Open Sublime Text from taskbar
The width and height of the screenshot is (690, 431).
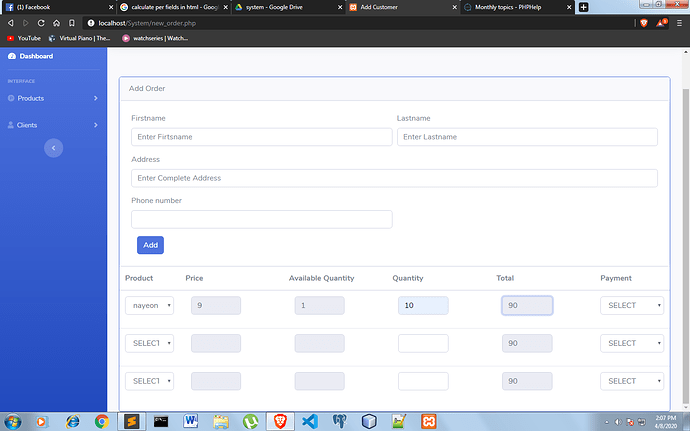(x=131, y=421)
